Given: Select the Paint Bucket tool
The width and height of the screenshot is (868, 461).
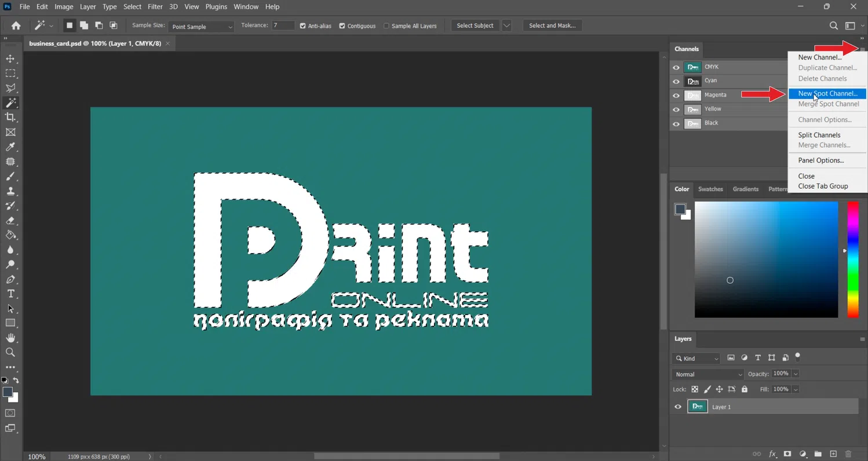Looking at the screenshot, I should pyautogui.click(x=10, y=235).
